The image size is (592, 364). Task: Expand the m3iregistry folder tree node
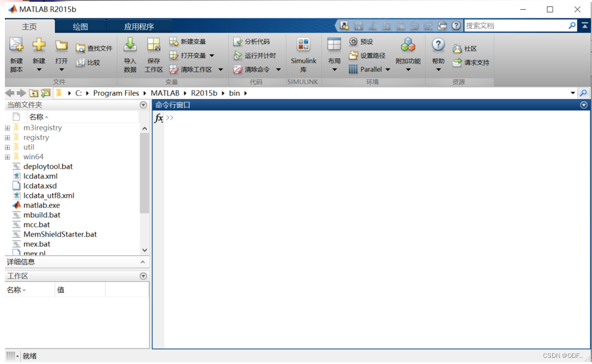tap(7, 128)
